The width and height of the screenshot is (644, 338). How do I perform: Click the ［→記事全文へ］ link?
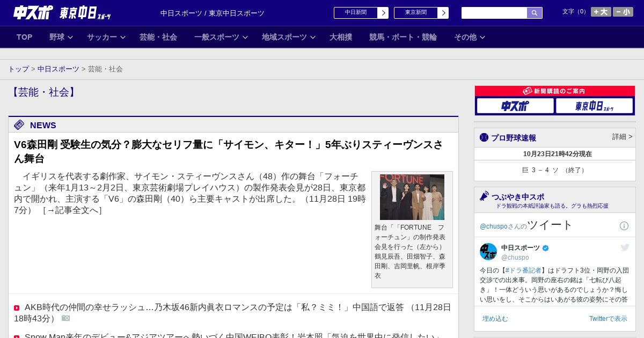point(72,210)
